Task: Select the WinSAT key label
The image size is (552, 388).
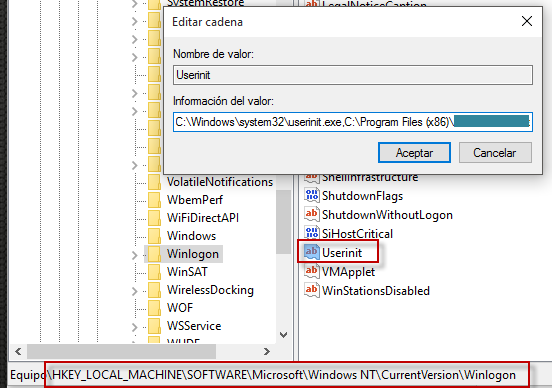Action: click(187, 272)
